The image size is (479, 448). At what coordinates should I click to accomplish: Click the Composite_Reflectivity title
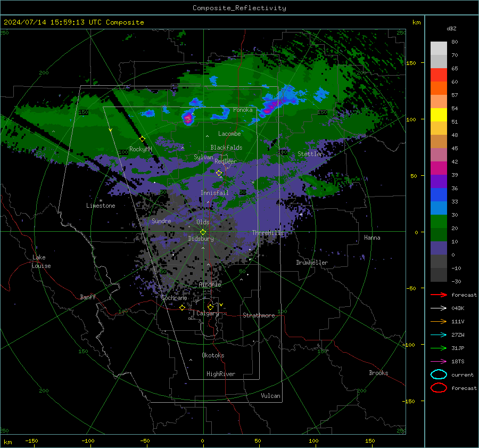coord(240,8)
